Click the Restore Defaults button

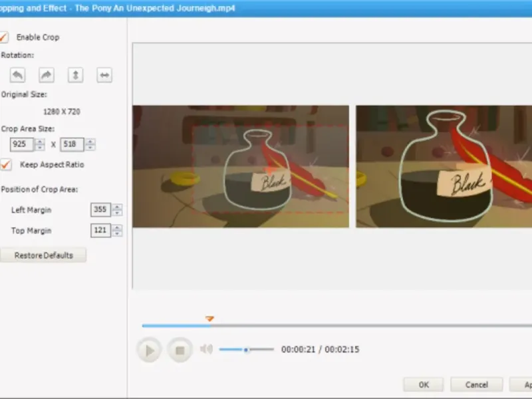pos(43,255)
